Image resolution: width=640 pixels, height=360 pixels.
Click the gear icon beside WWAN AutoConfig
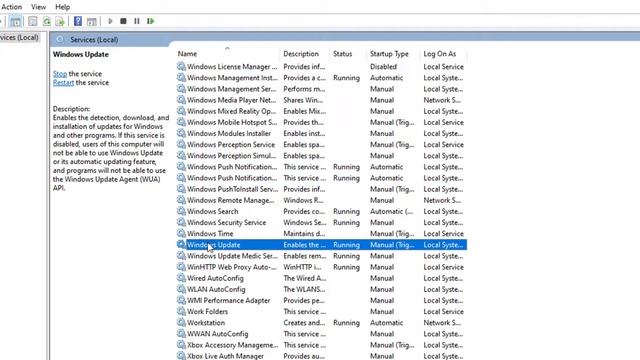[181, 333]
